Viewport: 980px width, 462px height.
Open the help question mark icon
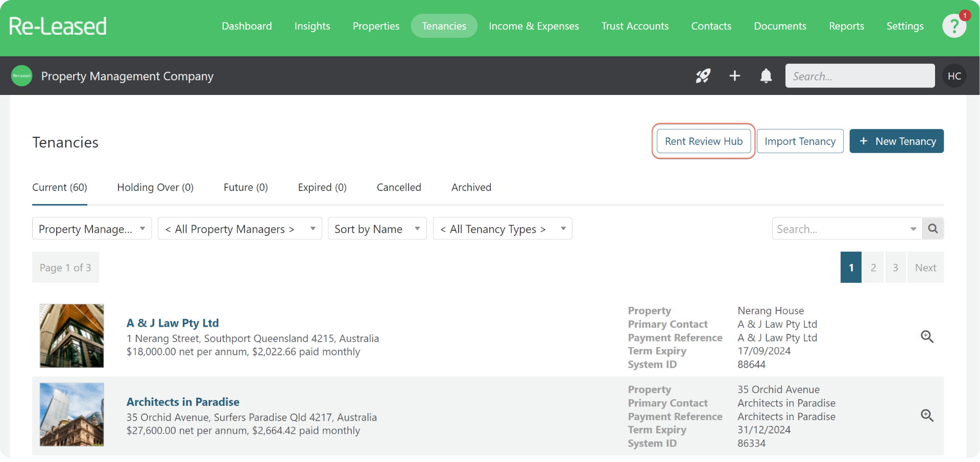[954, 26]
